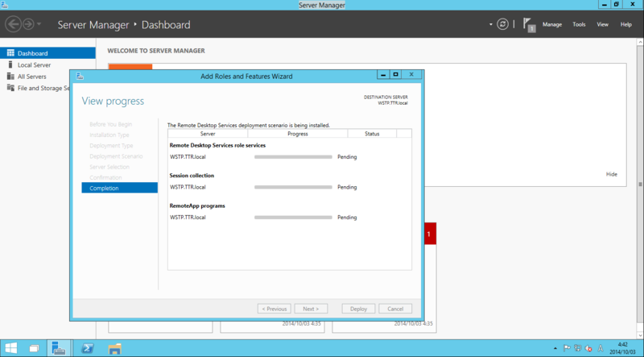Image resolution: width=644 pixels, height=357 pixels.
Task: Show hidden system tray icons
Action: [x=555, y=348]
